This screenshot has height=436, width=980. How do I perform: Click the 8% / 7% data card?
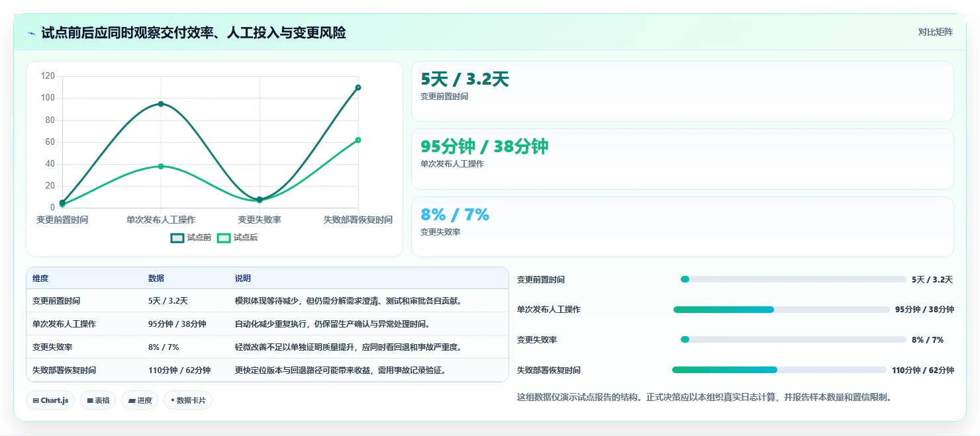click(683, 227)
